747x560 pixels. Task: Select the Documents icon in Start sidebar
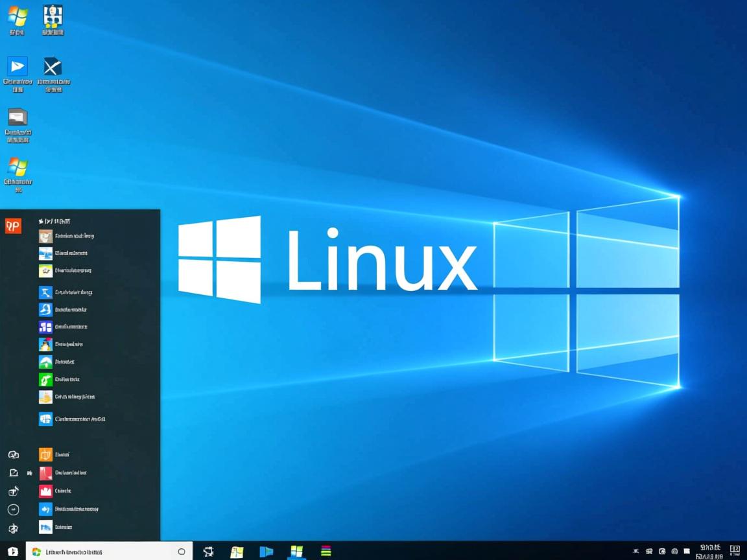pos(14,472)
